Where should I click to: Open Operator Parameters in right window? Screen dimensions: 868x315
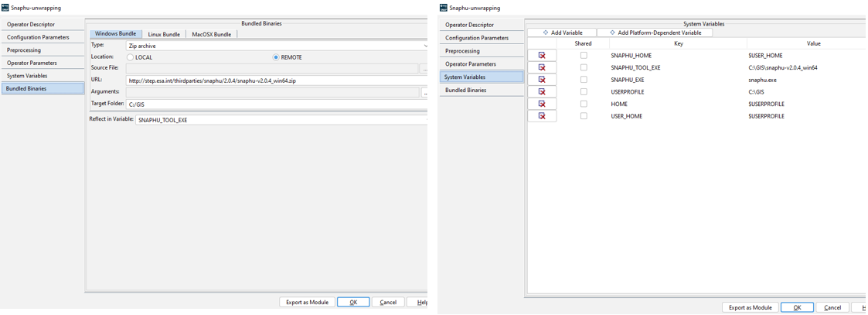point(482,63)
